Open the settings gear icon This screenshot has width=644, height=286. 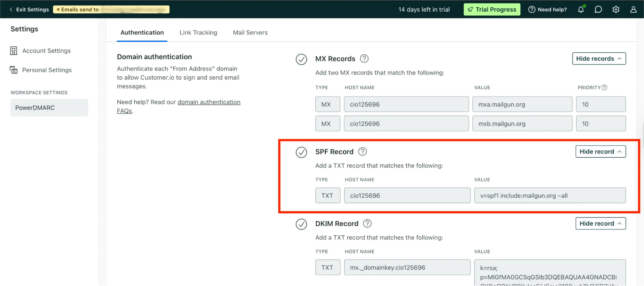click(x=616, y=9)
